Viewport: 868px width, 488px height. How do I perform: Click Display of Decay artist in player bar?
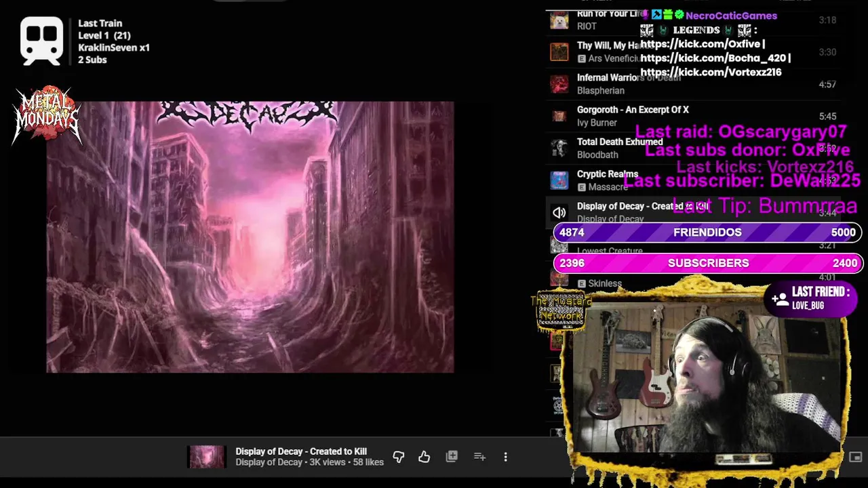click(269, 462)
